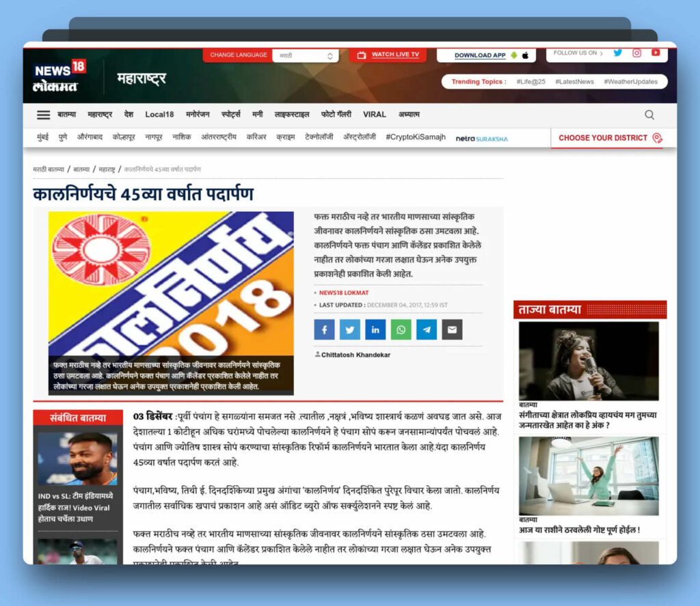Image resolution: width=700 pixels, height=606 pixels.
Task: Expand the Choose Your District selector
Action: click(610, 138)
